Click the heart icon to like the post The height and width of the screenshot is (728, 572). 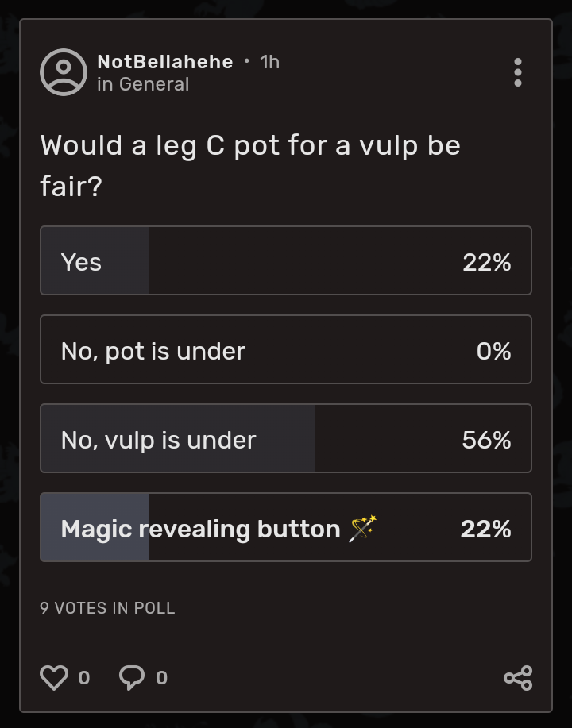pyautogui.click(x=53, y=677)
